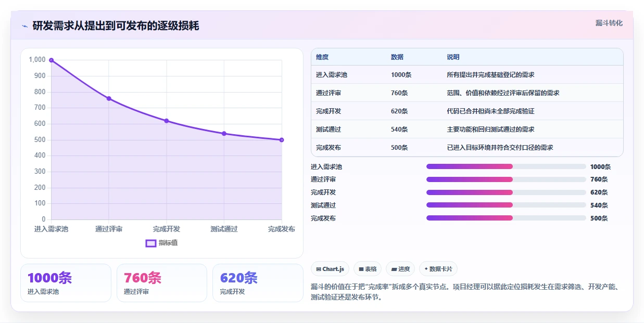Click the 完成开发 x-axis label
The width and height of the screenshot is (644, 323).
point(167,229)
